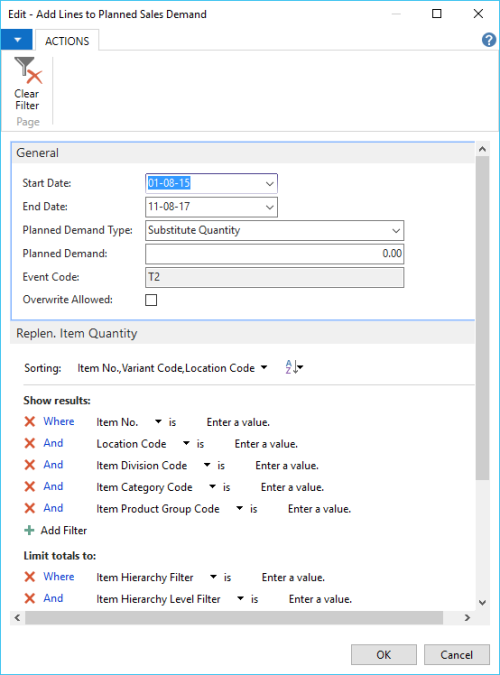Expand the Planned Demand Type dropdown
500x675 pixels.
click(396, 231)
